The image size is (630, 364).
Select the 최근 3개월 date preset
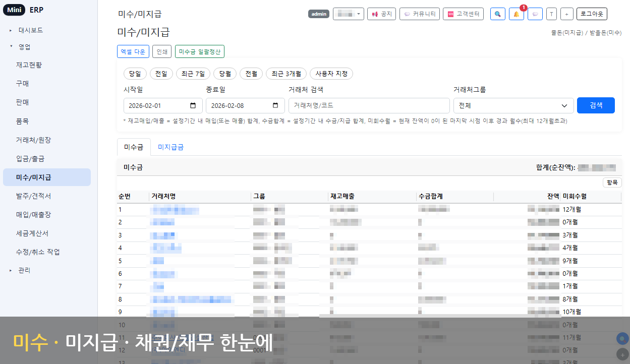(286, 74)
